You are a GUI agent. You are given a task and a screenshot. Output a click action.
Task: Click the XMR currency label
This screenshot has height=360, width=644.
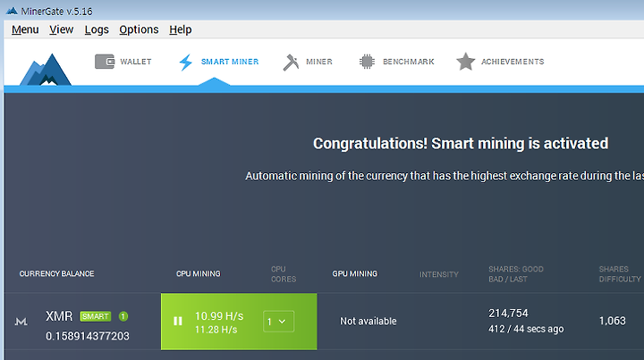tap(59, 316)
